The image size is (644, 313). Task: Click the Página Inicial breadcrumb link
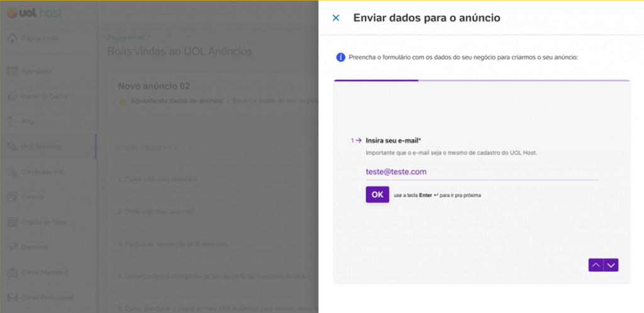[x=126, y=37]
